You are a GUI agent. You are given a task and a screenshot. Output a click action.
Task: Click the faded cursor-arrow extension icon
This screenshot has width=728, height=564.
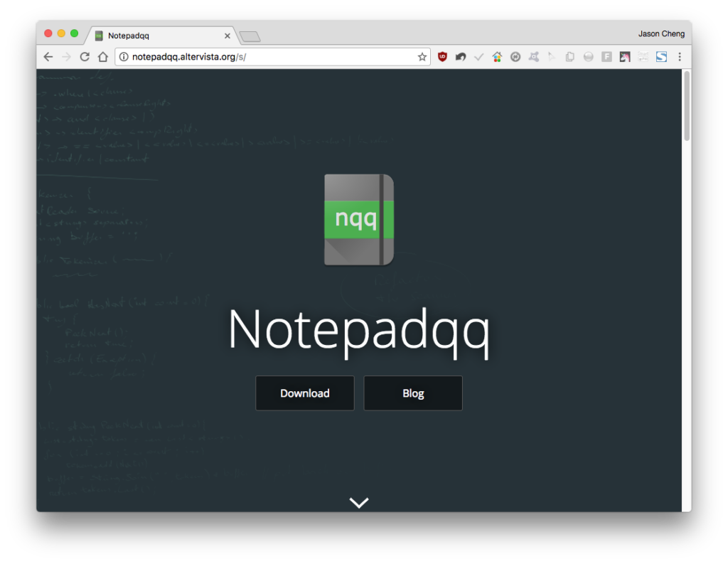tap(552, 57)
